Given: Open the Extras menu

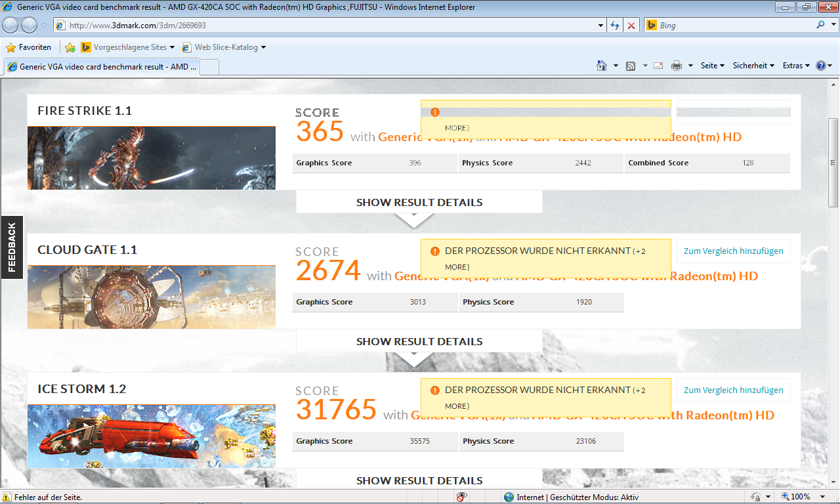Looking at the screenshot, I should click(x=796, y=66).
